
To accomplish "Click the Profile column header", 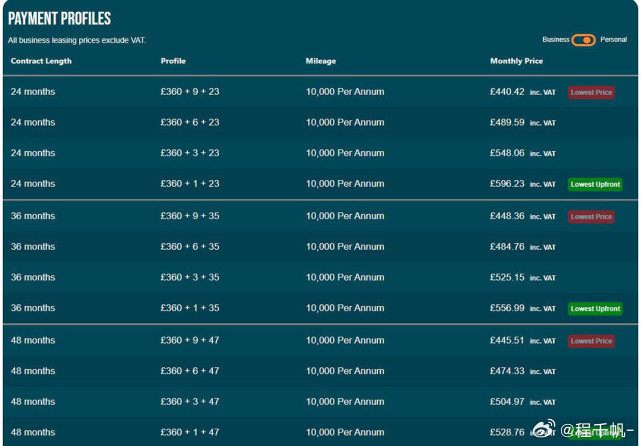I will point(173,61).
